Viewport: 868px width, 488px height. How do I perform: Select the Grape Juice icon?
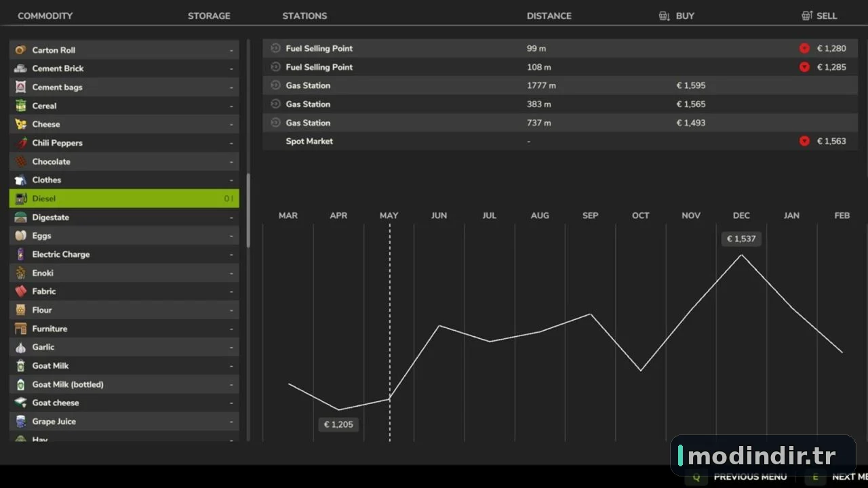coord(21,422)
